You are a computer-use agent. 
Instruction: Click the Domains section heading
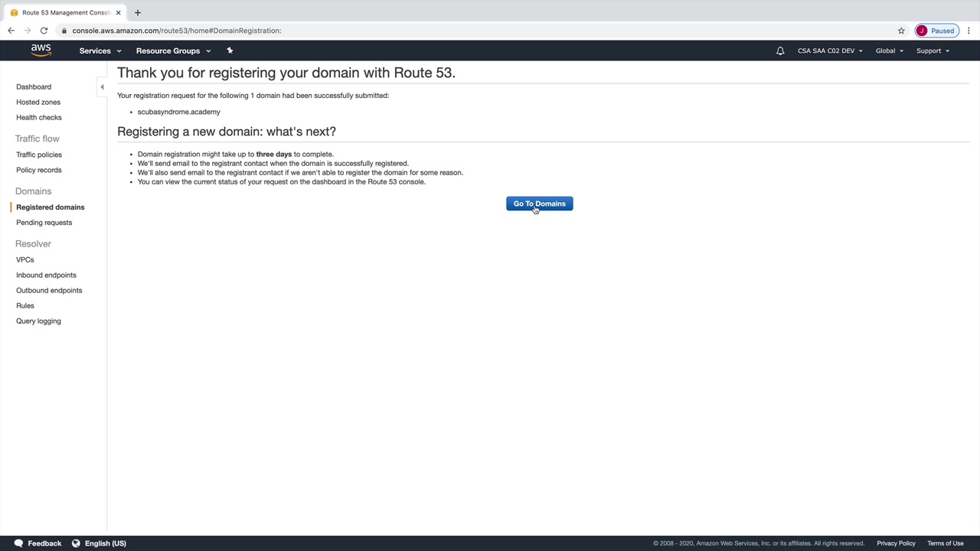(x=33, y=191)
